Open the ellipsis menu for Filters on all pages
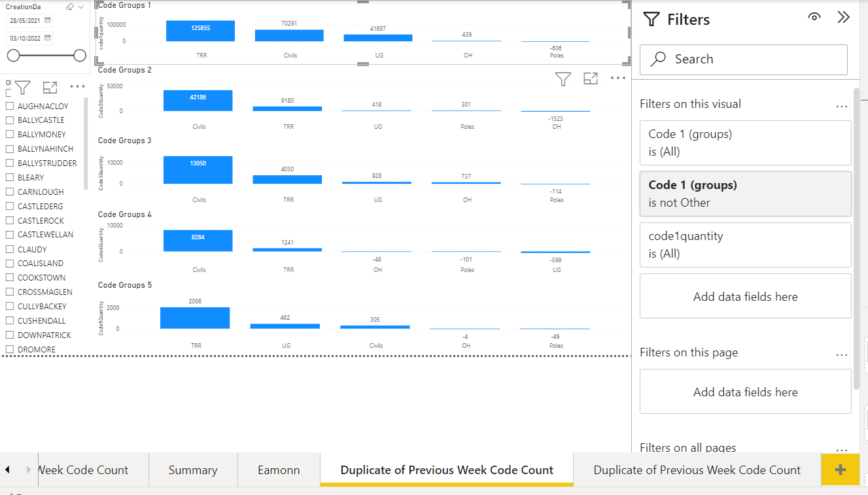The image size is (868, 495). (x=842, y=449)
